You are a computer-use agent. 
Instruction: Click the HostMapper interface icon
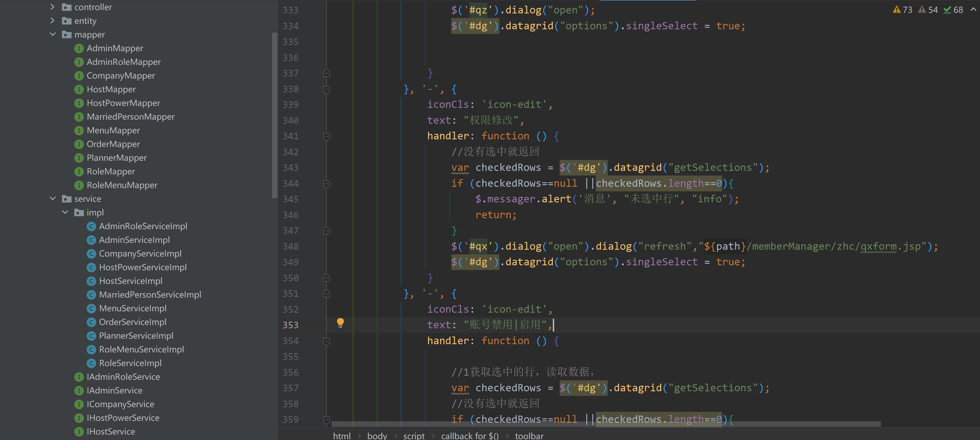pyautogui.click(x=79, y=90)
